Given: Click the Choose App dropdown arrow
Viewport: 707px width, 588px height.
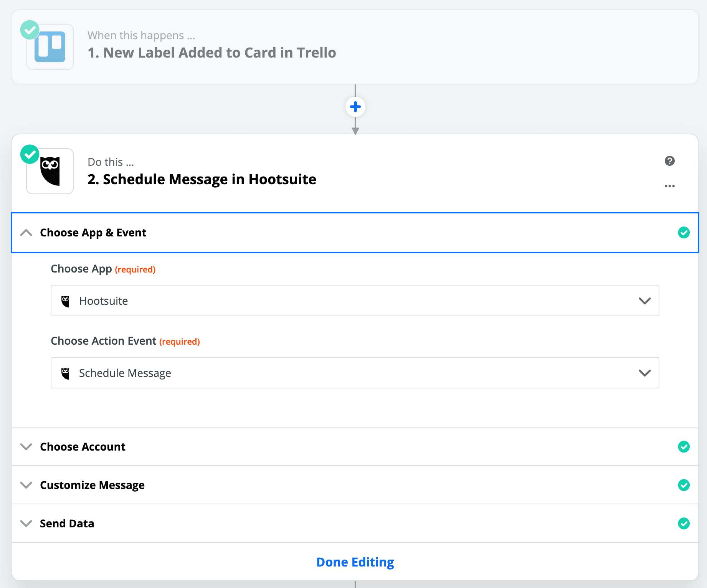Looking at the screenshot, I should click(645, 301).
